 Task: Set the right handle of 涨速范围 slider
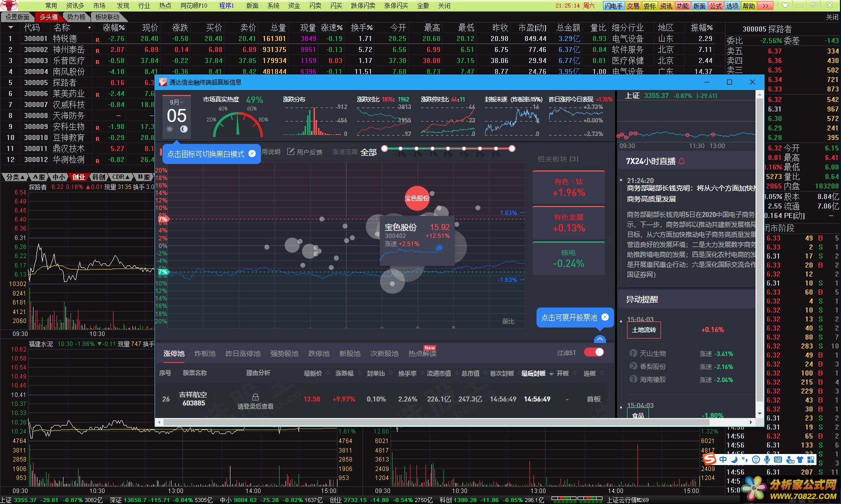[x=512, y=148]
